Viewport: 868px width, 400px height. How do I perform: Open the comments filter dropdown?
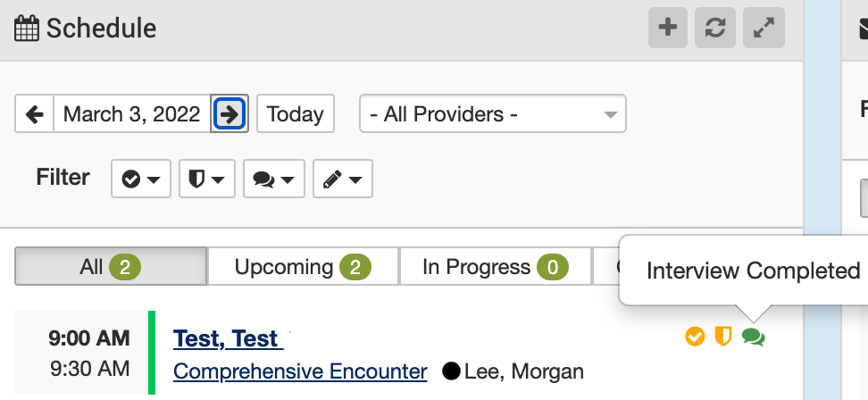coord(272,179)
